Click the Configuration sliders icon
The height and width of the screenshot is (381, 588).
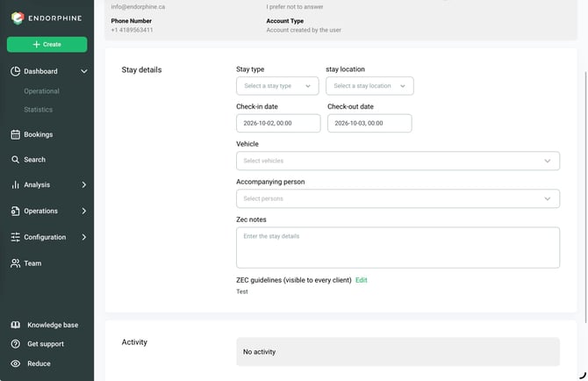(16, 237)
